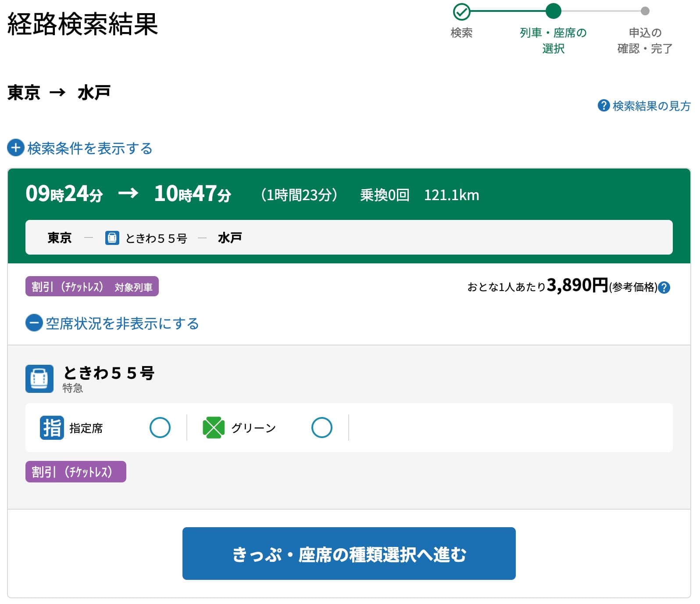The image size is (700, 604).
Task: Click the gray final step circle indicator
Action: coord(645,11)
